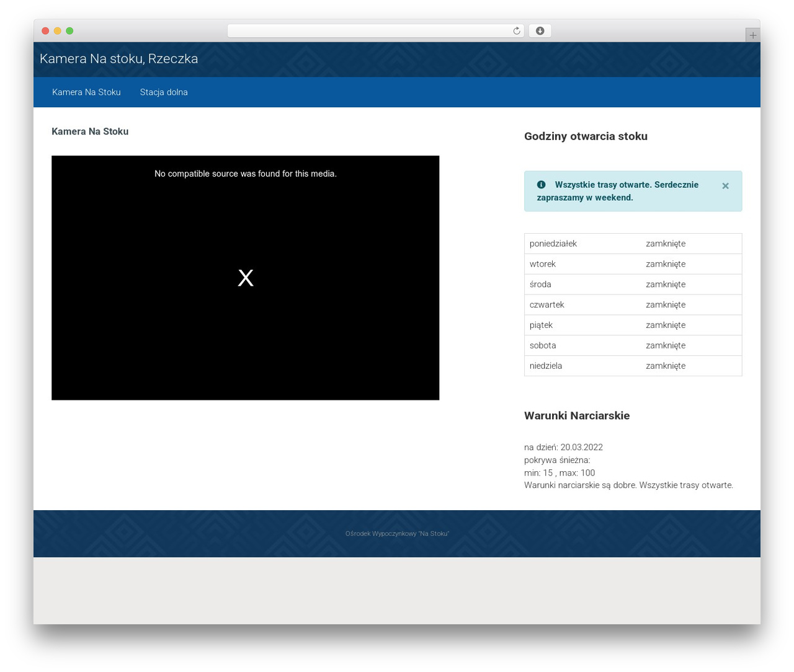794x672 pixels.
Task: Select the 'czwartek' table cell
Action: (582, 305)
